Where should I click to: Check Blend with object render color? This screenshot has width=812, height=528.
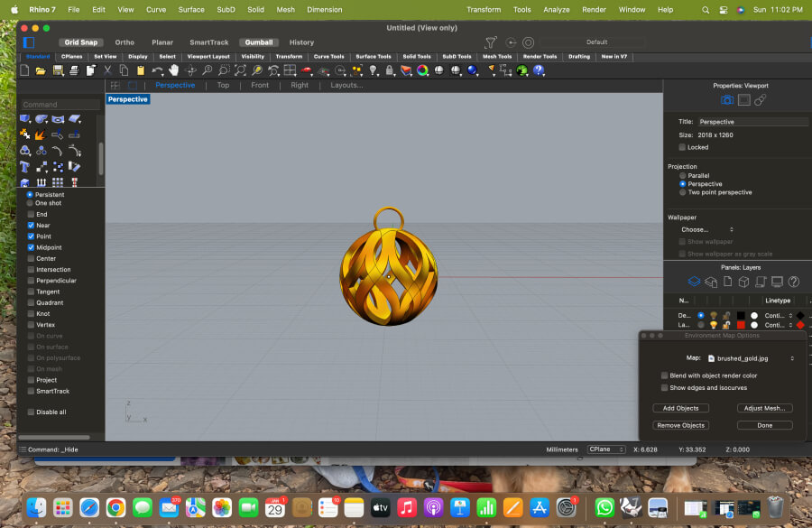664,375
